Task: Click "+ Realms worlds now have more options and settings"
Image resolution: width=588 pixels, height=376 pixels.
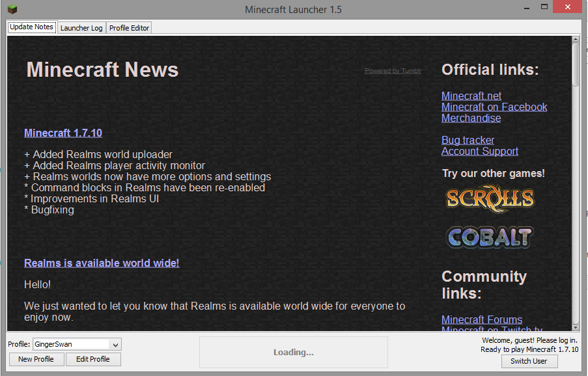Action: pos(147,176)
